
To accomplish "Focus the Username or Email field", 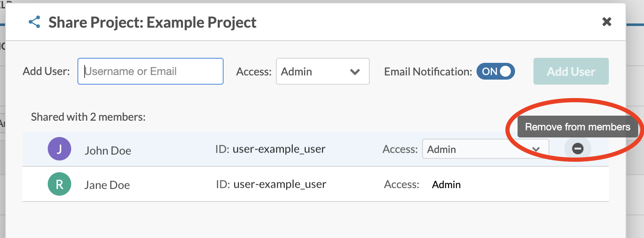I will tap(150, 71).
